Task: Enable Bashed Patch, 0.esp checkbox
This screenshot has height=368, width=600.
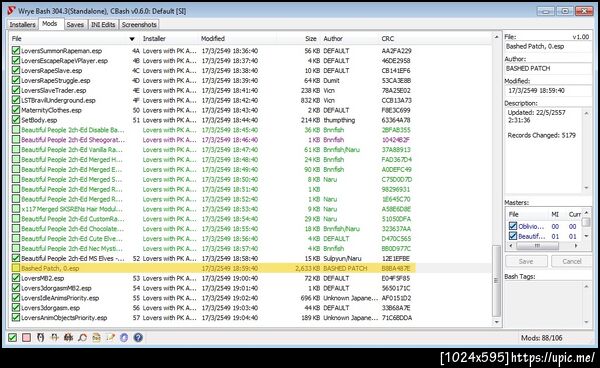Action: (16, 268)
